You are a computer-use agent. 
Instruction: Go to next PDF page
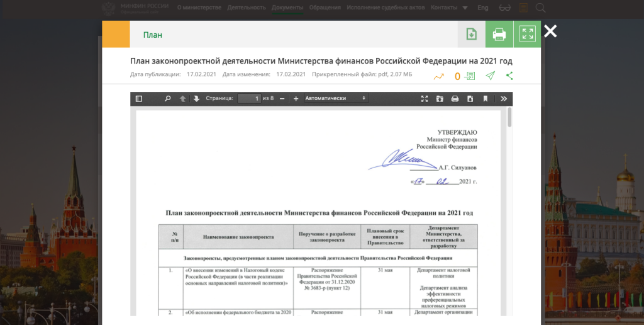point(196,99)
